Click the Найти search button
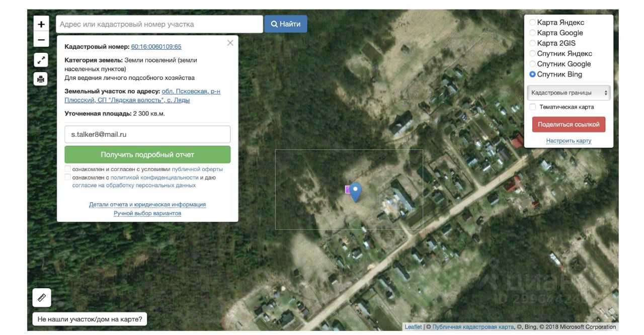This screenshot has height=335, width=644. pos(286,24)
